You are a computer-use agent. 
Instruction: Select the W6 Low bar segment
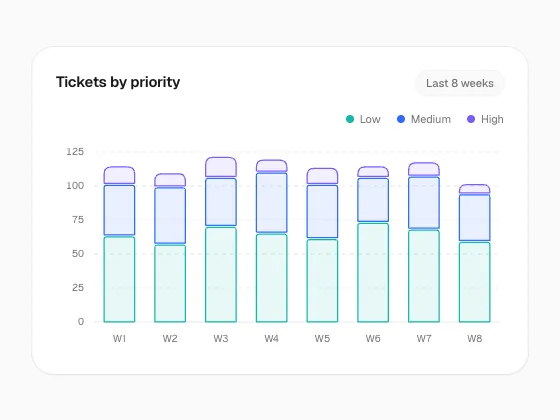point(373,273)
